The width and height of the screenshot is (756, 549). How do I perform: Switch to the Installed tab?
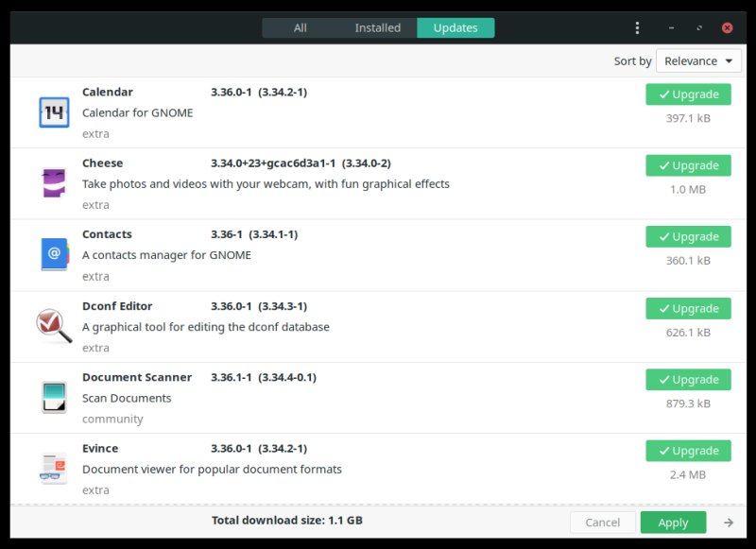(378, 28)
